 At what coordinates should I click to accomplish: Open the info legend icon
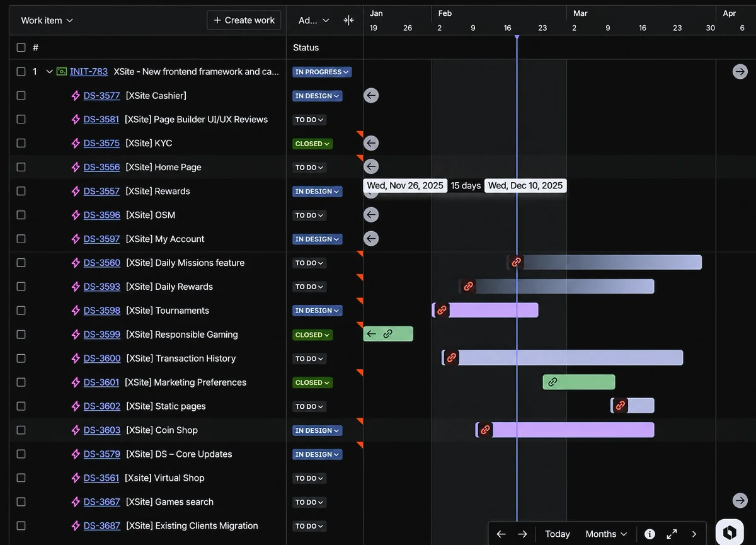(650, 534)
